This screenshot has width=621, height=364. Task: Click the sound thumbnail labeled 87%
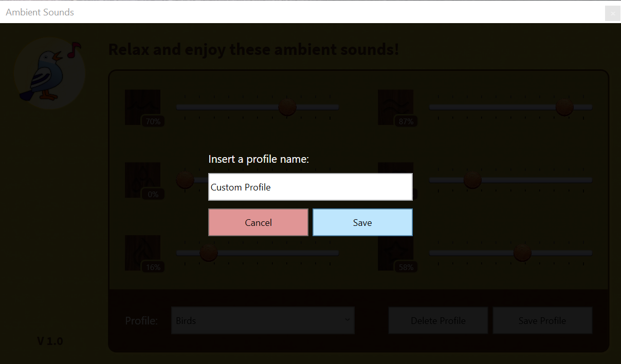tap(396, 106)
